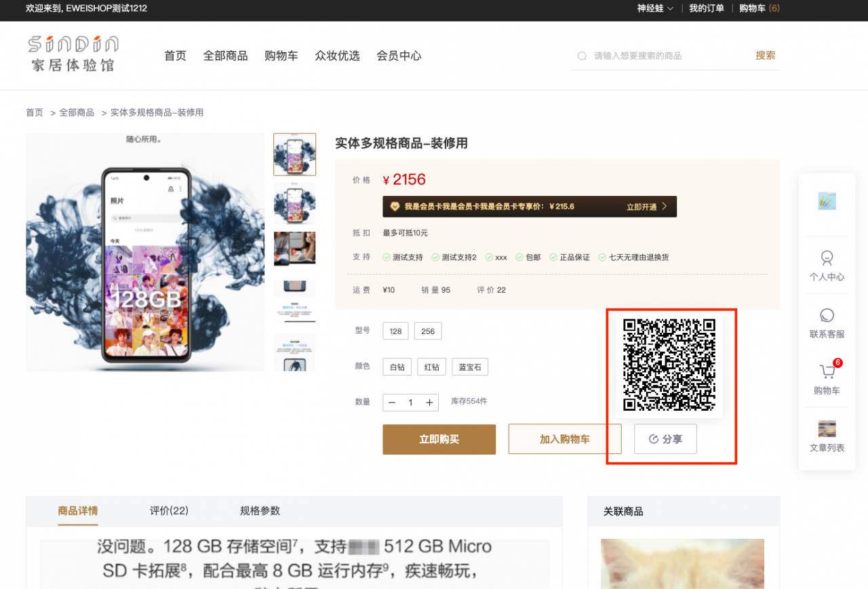Select model option 128
This screenshot has width=868, height=589.
395,331
